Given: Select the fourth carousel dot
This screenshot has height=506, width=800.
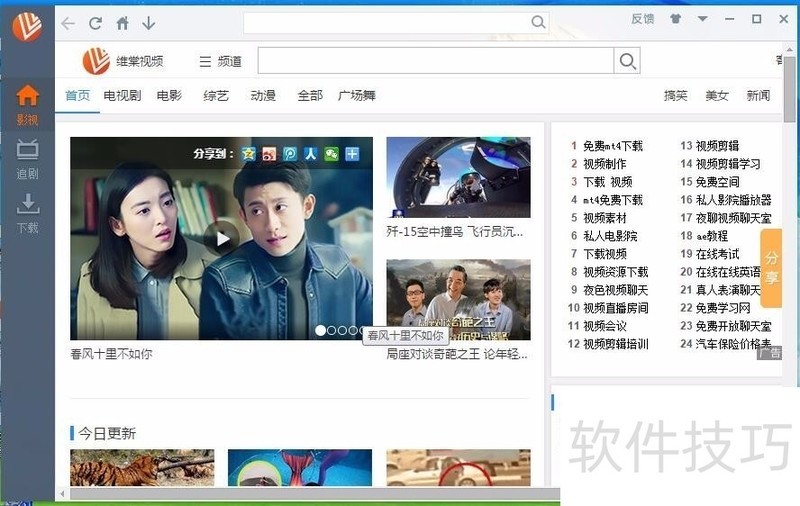Looking at the screenshot, I should coord(353,331).
